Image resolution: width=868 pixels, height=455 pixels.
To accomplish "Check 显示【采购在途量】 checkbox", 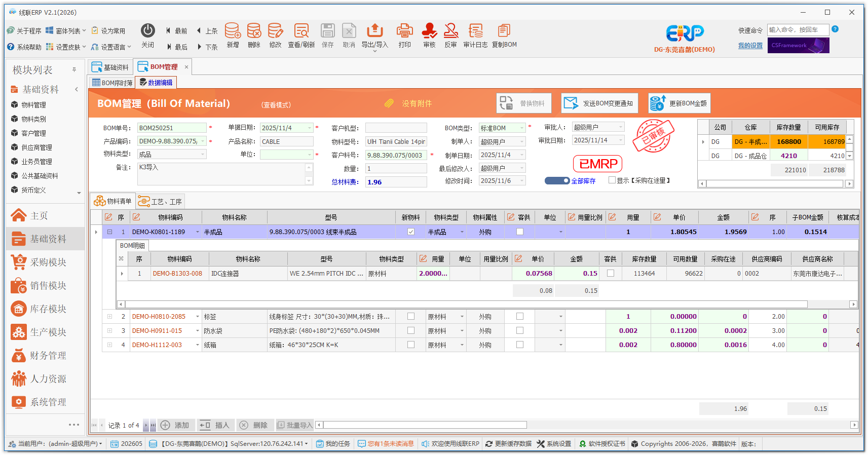I will click(x=612, y=180).
